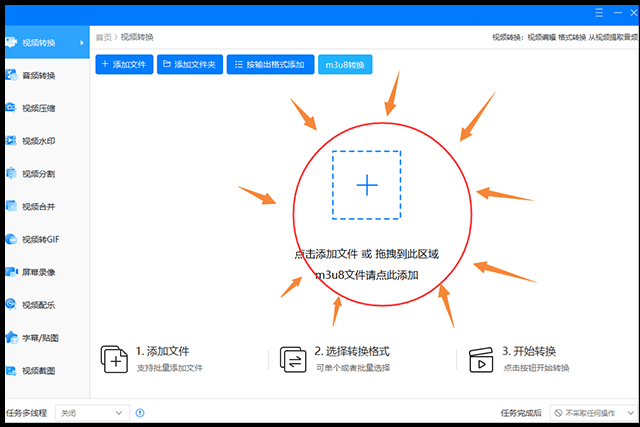The width and height of the screenshot is (640, 427).
Task: Open the 视频分割 sidebar section
Action: click(x=47, y=173)
